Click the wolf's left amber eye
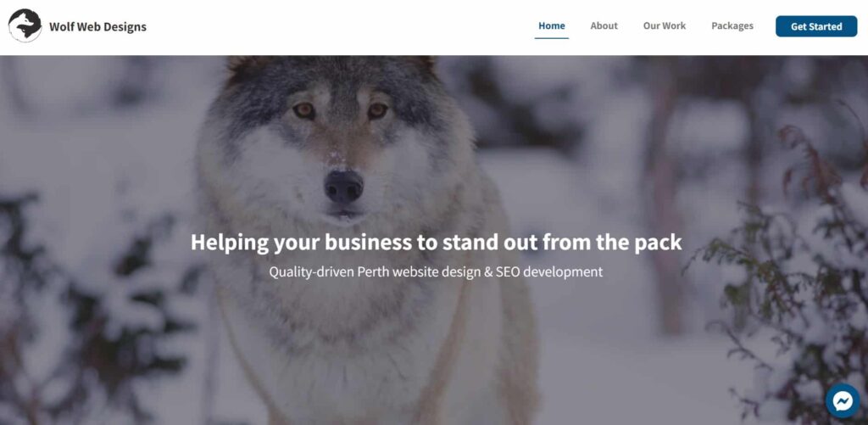Viewport: 868px width, 425px height. (304, 110)
